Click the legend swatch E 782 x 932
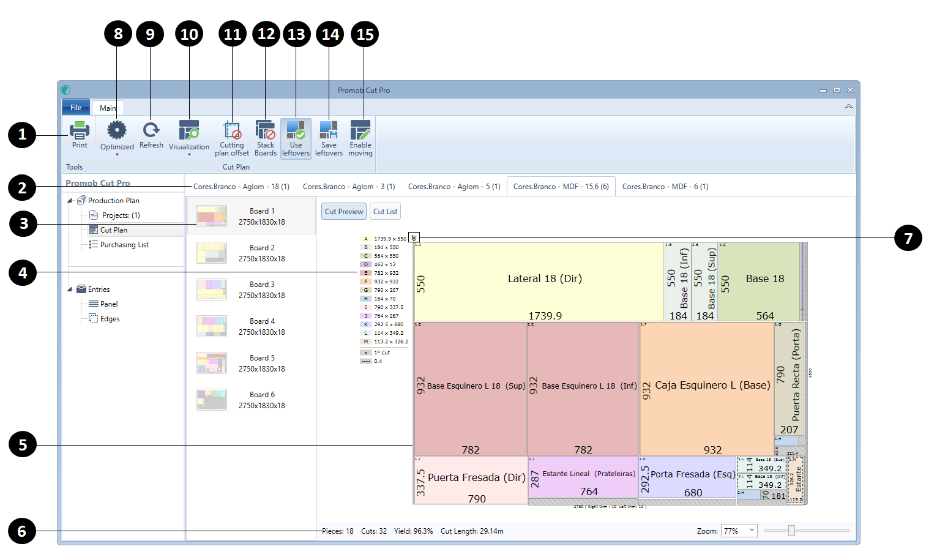Image resolution: width=926 pixels, height=560 pixels. pos(366,273)
